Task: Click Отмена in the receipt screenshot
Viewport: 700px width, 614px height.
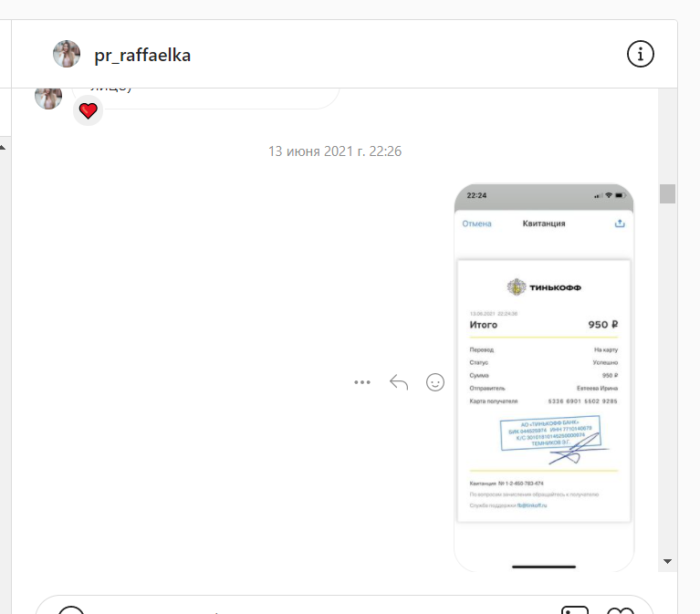Action: (476, 224)
